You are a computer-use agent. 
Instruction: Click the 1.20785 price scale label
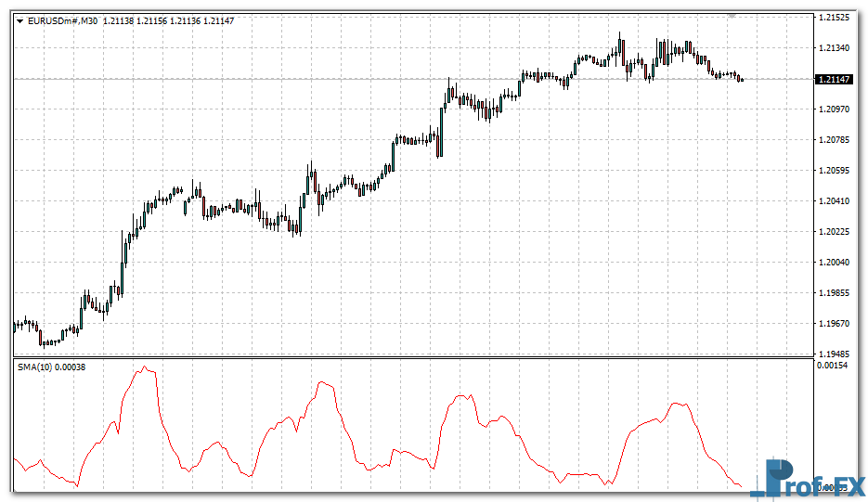coord(834,140)
